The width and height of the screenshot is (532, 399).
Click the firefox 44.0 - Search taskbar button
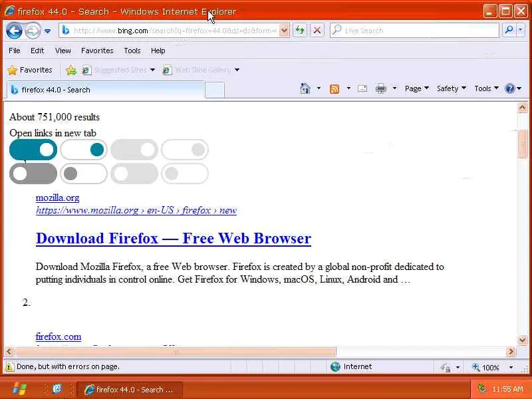coord(130,390)
